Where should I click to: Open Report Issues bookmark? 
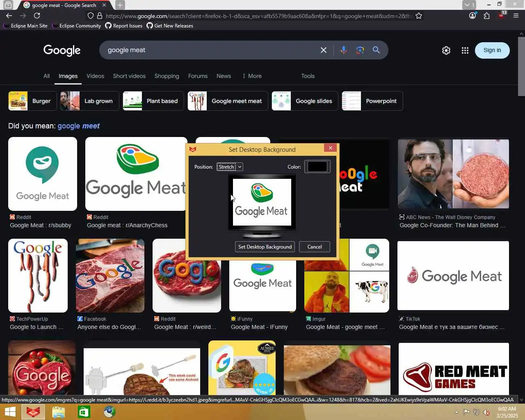124,26
